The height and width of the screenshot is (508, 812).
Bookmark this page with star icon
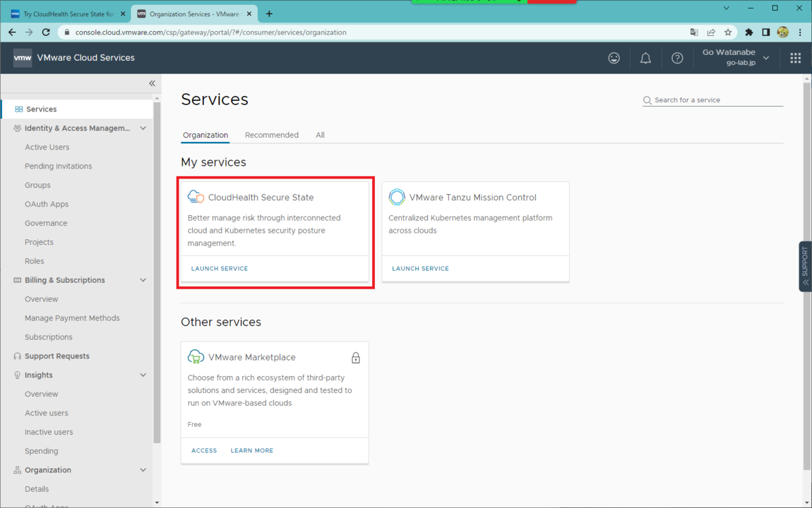(x=728, y=32)
